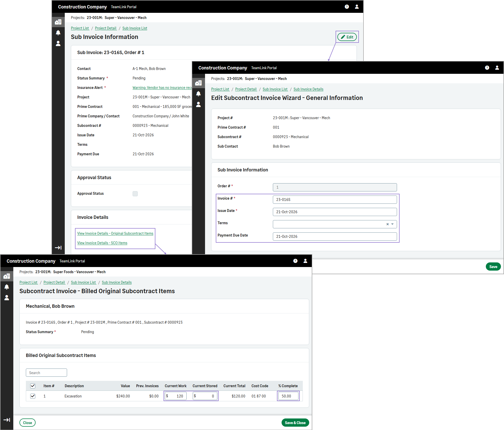The image size is (504, 430).
Task: Click the Search box above the items table
Action: 46,373
